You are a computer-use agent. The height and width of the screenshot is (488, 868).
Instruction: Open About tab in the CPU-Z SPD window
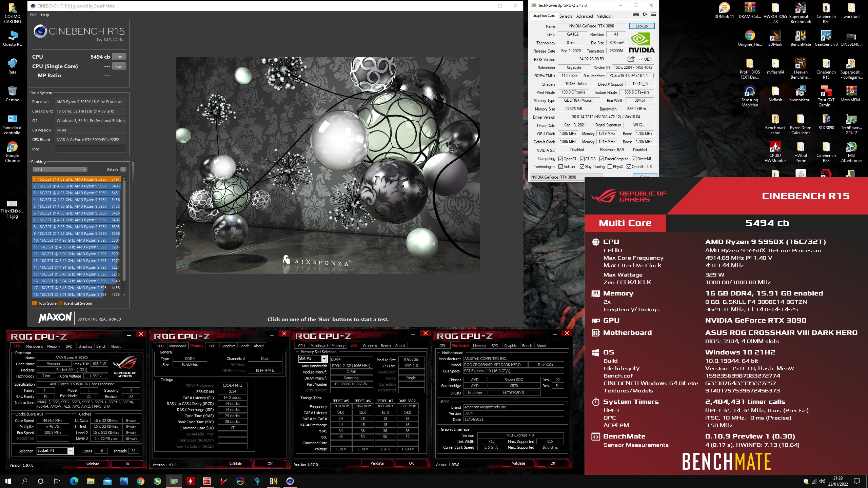[x=400, y=346]
